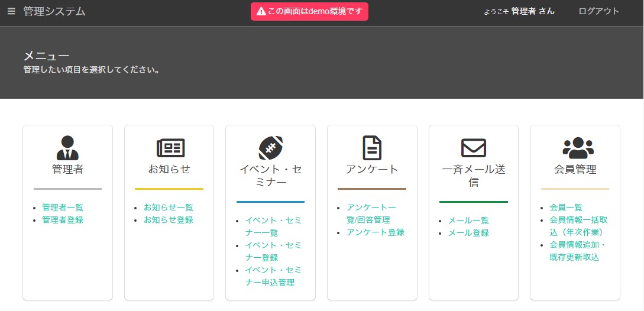Open メール登録
Image resolution: width=644 pixels, height=311 pixels.
[468, 233]
